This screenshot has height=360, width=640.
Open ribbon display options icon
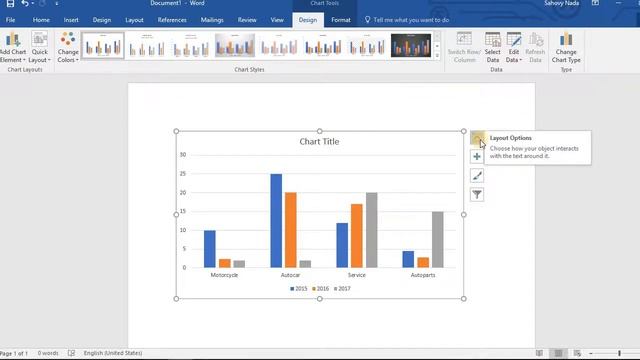click(x=596, y=3)
